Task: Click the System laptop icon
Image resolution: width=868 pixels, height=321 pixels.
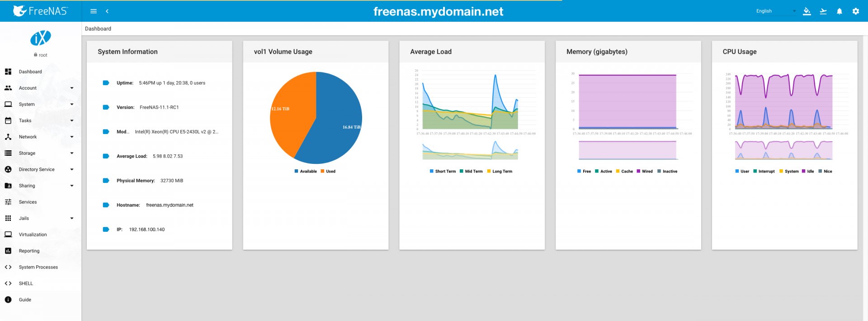Action: (x=8, y=104)
